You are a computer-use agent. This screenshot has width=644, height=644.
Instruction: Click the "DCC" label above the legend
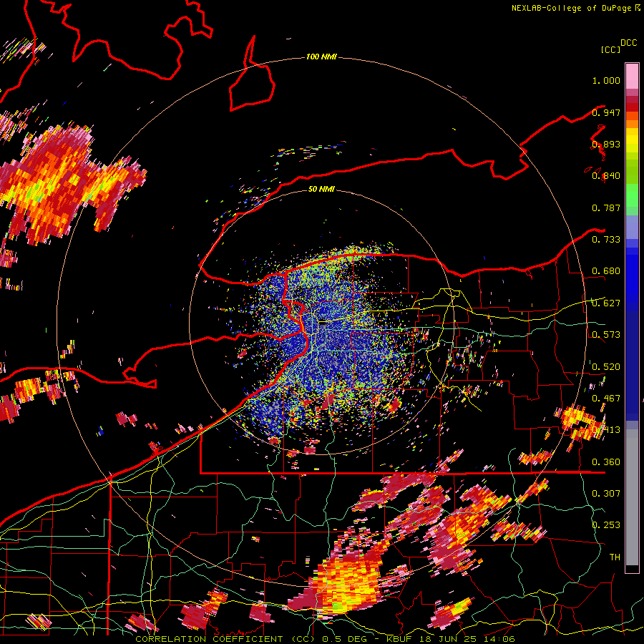(x=628, y=43)
